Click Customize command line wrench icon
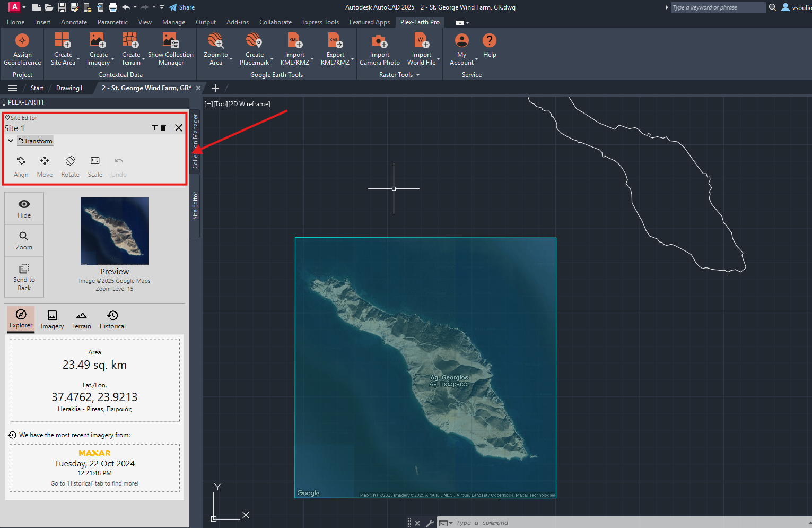Viewport: 812px width, 528px height. (430, 523)
